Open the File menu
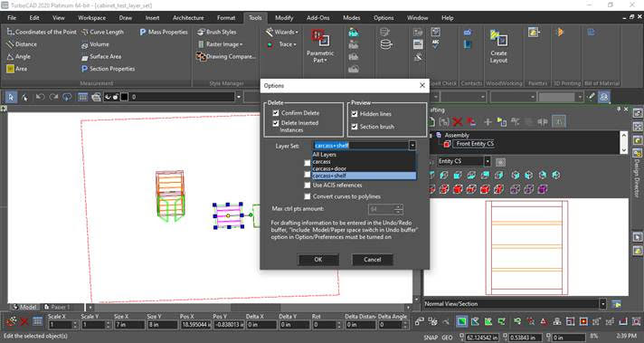The image size is (644, 343). (x=12, y=18)
